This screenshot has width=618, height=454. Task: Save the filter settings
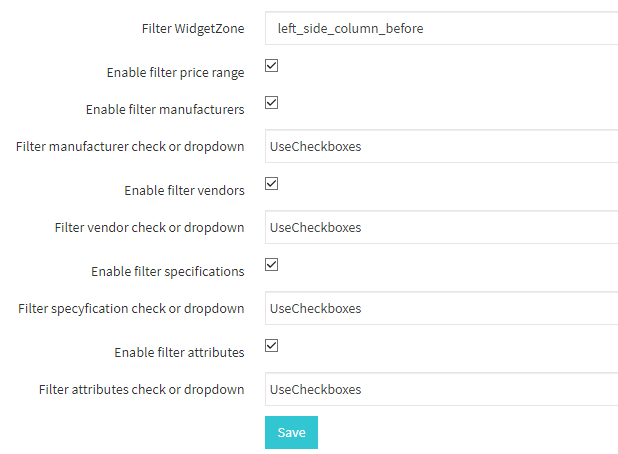point(291,432)
